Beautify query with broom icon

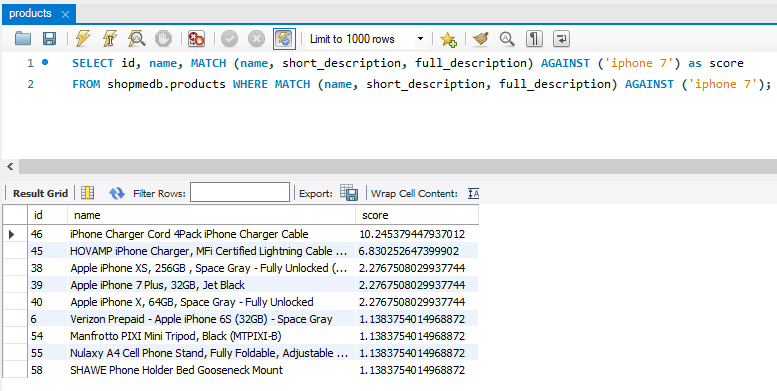point(481,39)
